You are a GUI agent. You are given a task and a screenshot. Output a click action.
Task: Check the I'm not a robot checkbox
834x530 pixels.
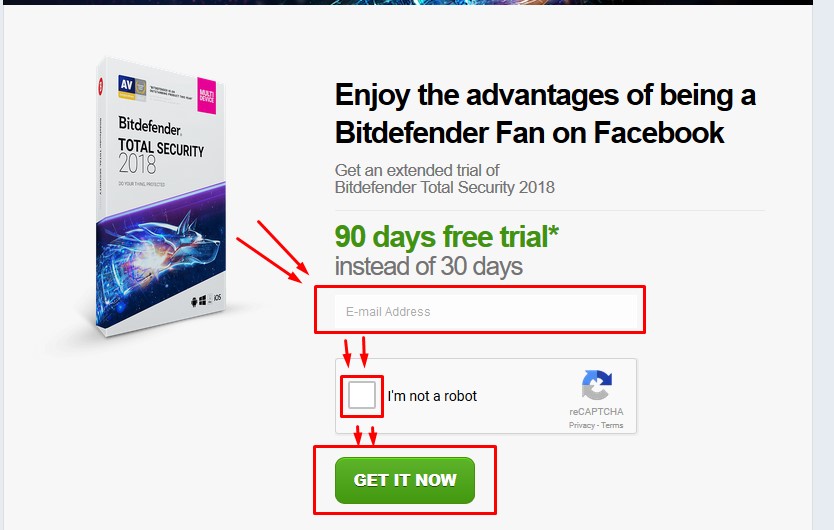click(362, 395)
